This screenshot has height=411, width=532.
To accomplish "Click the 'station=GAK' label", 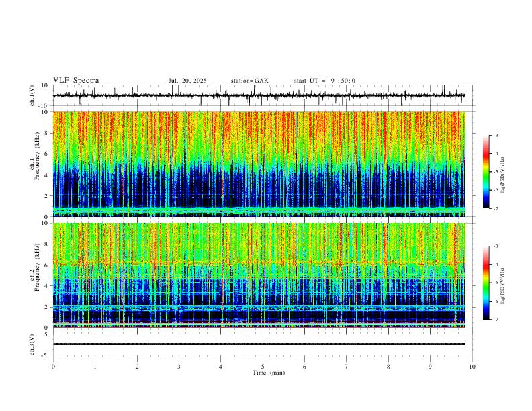I will click(249, 81).
